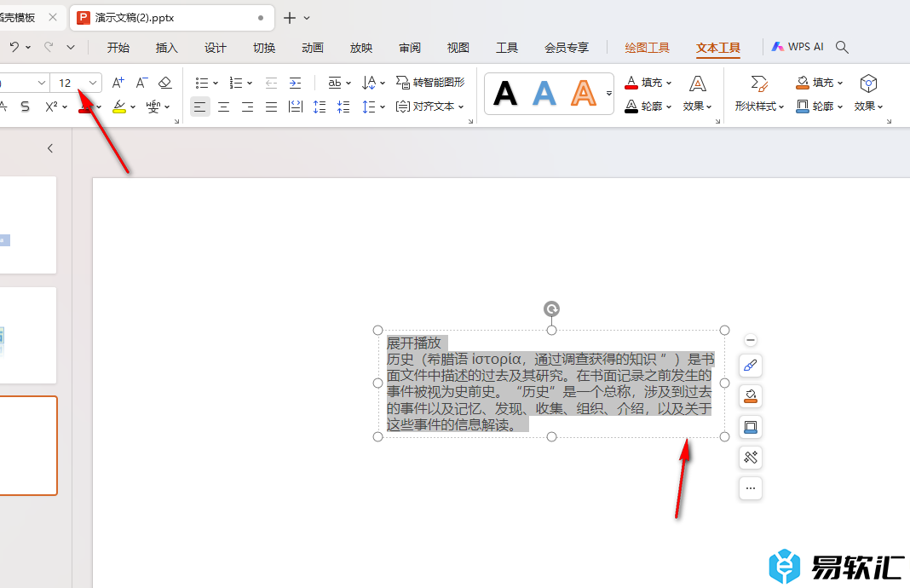Open text 轮廓 outline options
Screen dimensions: 910x588
[x=648, y=107]
